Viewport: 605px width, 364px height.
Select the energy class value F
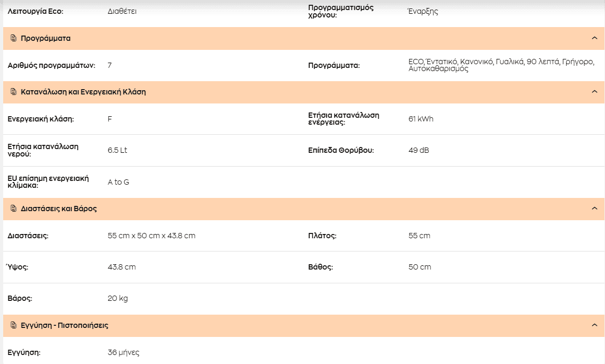click(109, 119)
